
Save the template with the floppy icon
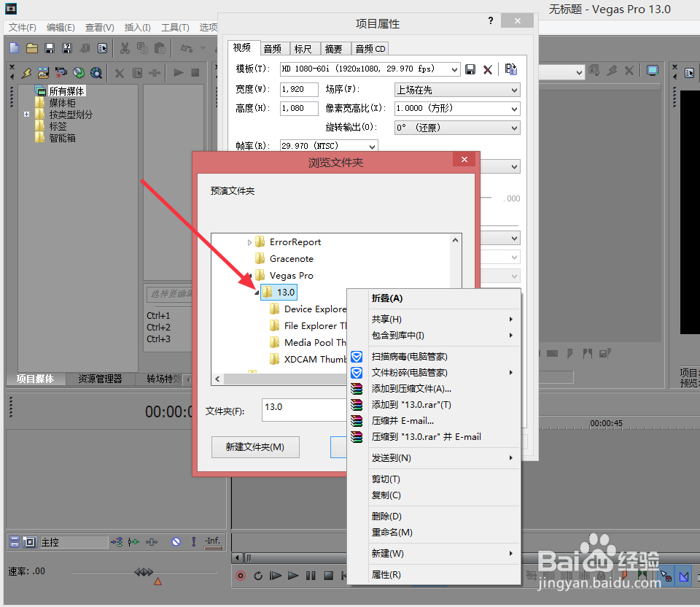[470, 69]
